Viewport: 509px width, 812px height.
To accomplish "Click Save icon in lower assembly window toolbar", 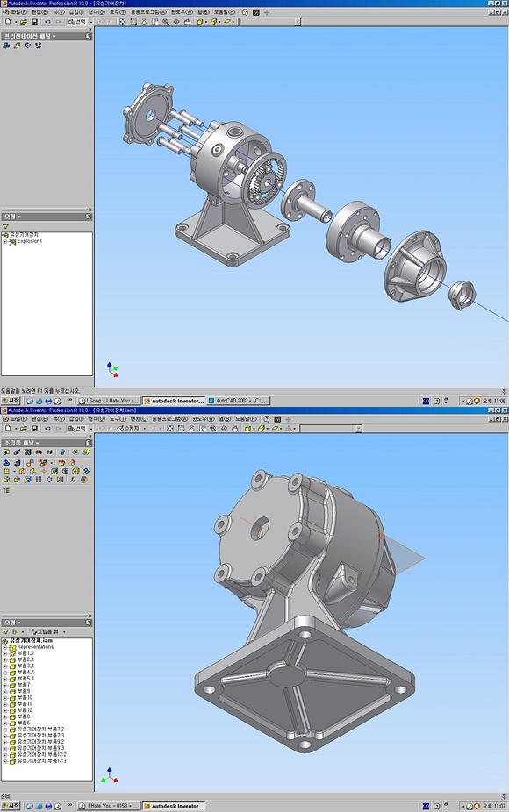I will (34, 428).
